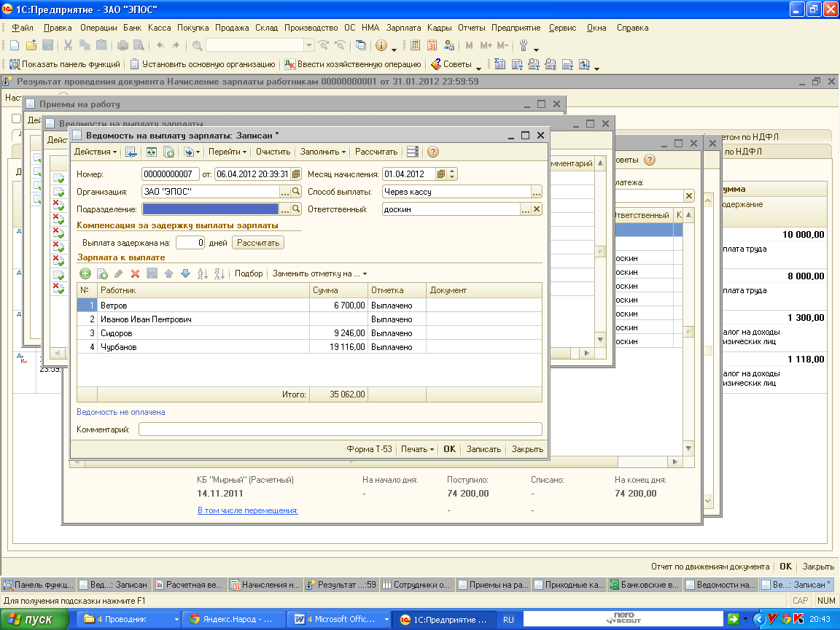Screen dimensions: 840x630
Task: Click the magnifier icon next to Организация field
Action: click(296, 192)
